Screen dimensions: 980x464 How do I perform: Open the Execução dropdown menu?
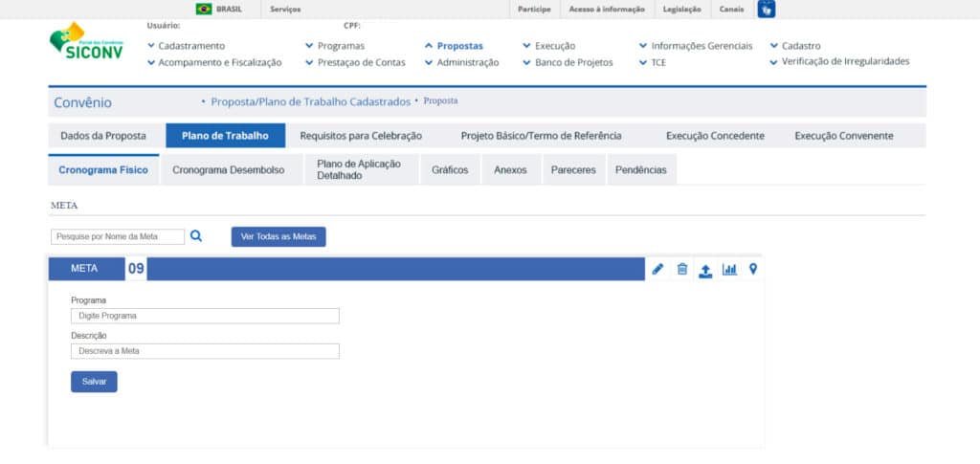pos(549,46)
